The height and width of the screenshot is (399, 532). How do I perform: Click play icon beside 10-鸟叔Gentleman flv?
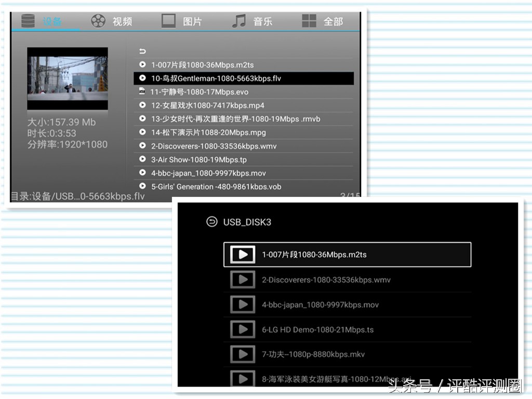[142, 78]
